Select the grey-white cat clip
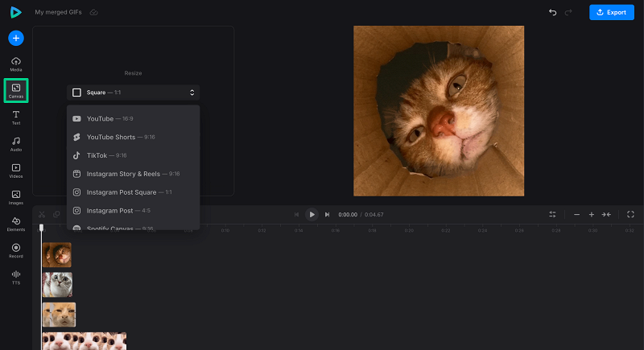This screenshot has width=644, height=350. click(x=57, y=285)
